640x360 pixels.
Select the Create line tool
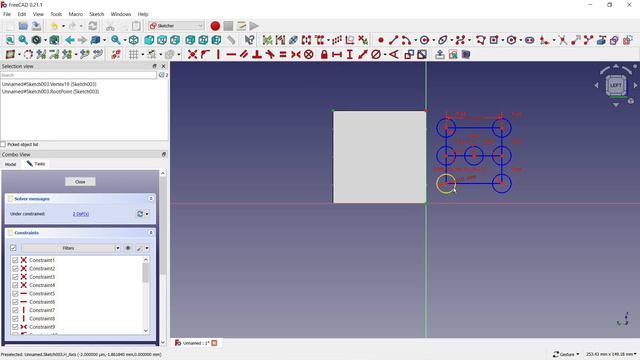[393, 40]
